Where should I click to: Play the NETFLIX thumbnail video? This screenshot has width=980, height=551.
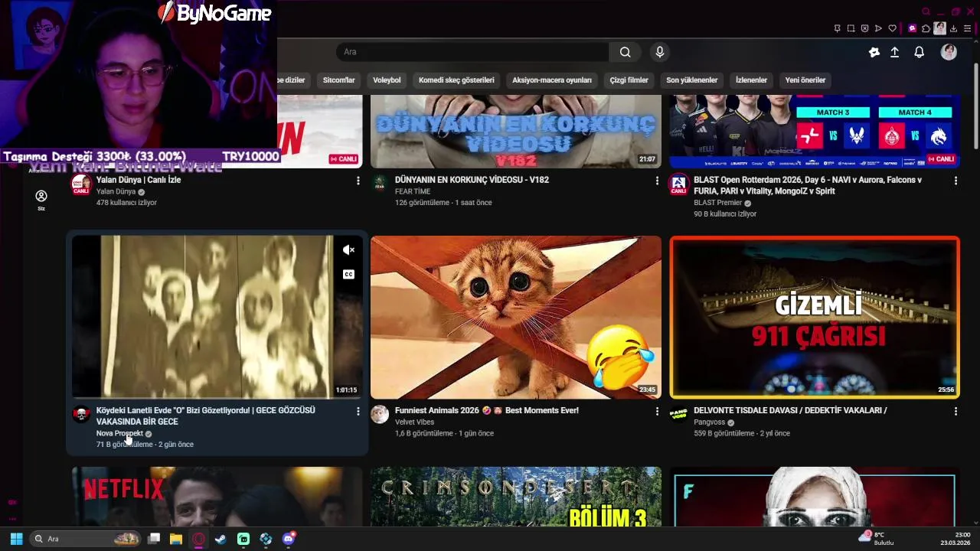[x=217, y=497]
